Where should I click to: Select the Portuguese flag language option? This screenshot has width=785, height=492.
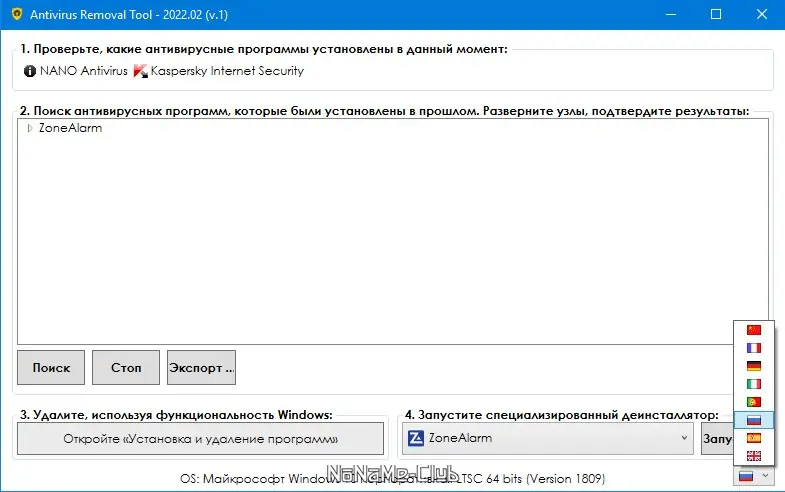click(x=753, y=402)
